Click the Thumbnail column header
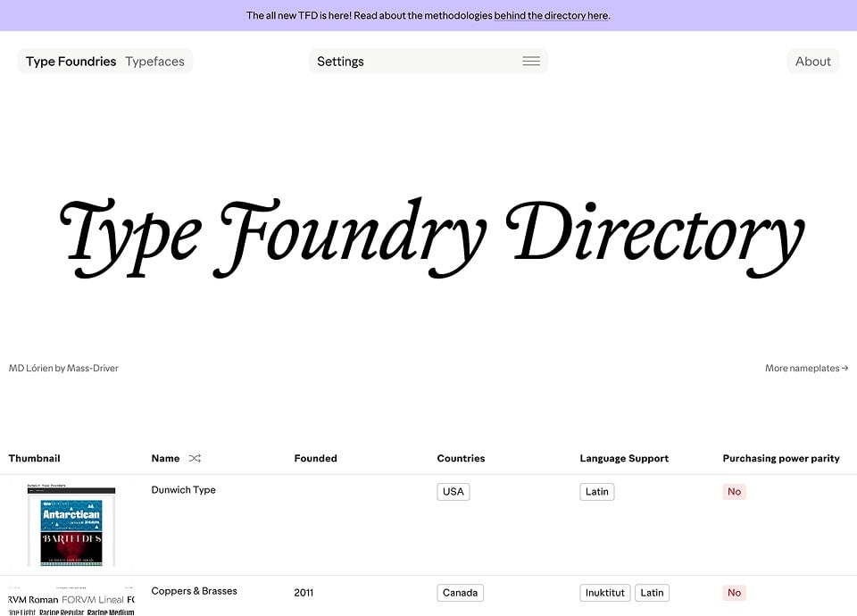This screenshot has width=857, height=616. coord(35,458)
